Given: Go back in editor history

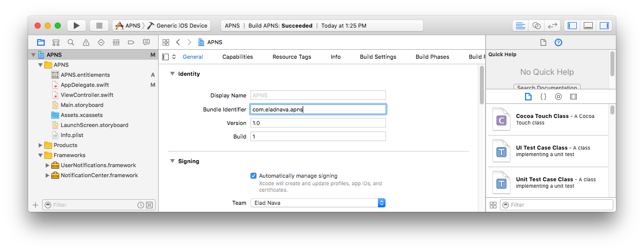Looking at the screenshot, I should click(x=178, y=42).
